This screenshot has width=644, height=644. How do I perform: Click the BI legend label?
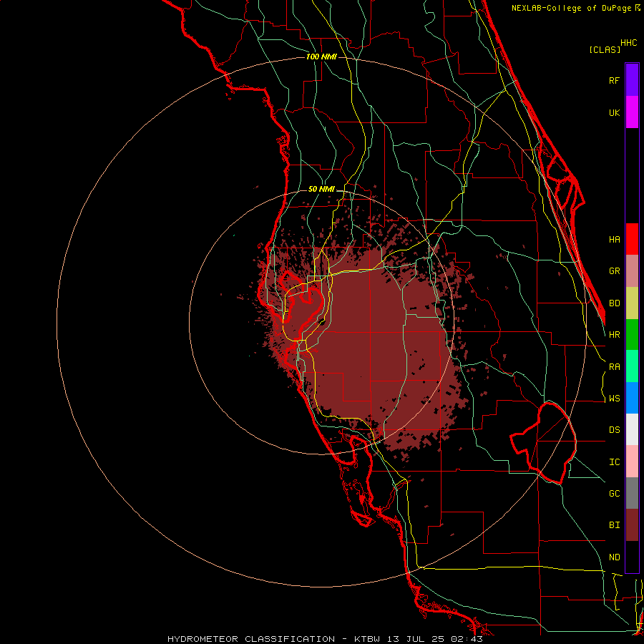coord(615,525)
